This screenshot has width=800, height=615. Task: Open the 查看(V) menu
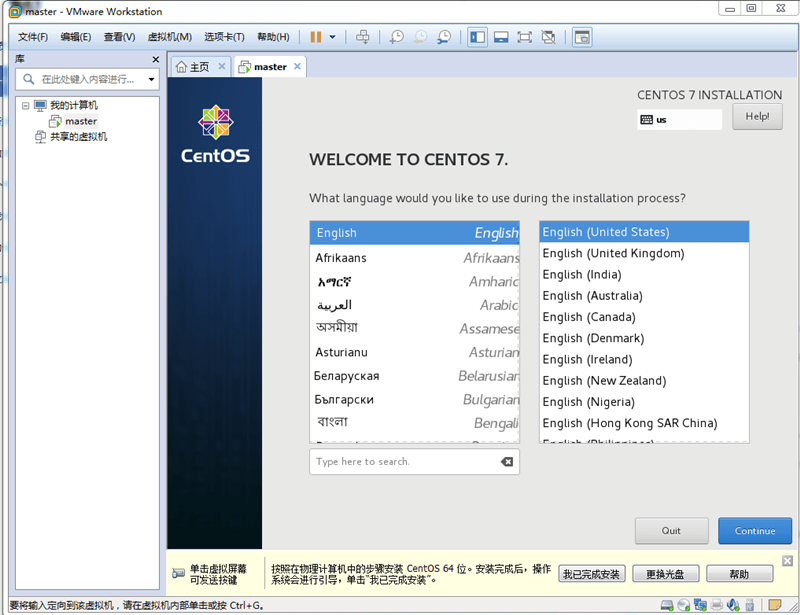click(119, 37)
